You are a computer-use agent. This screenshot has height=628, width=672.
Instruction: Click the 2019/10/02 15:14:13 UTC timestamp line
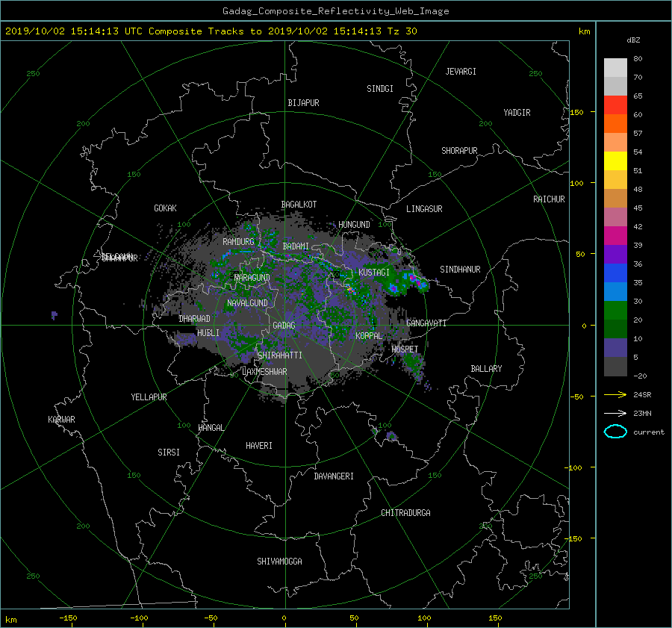coord(211,31)
